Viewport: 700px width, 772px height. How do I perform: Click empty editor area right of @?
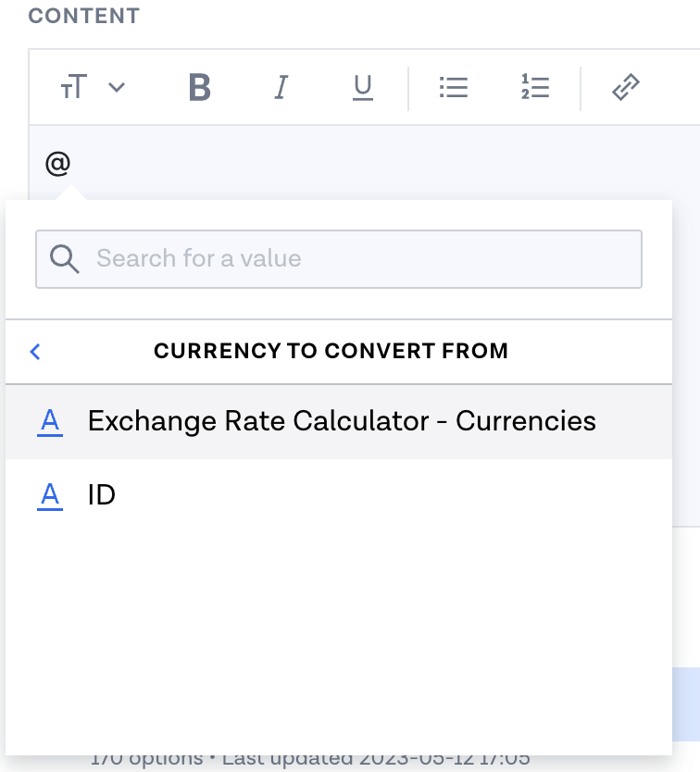point(370,164)
